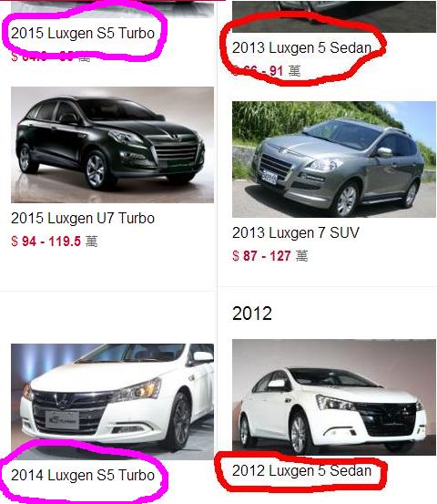This screenshot has width=437, height=504.
Task: Open the silver Luxgen 7 SUV photo
Action: (x=334, y=159)
